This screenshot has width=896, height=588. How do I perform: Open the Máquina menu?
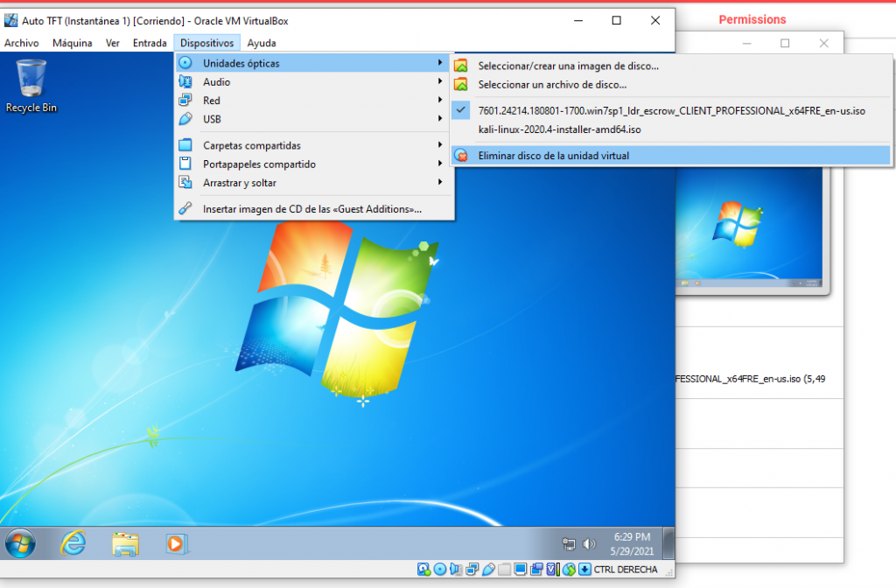72,43
